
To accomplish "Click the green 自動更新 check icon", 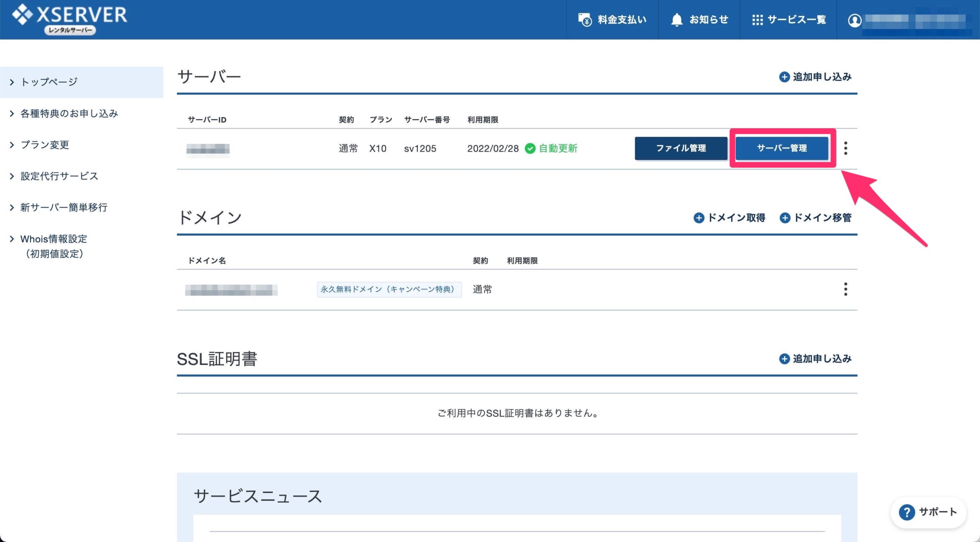I will [x=530, y=149].
